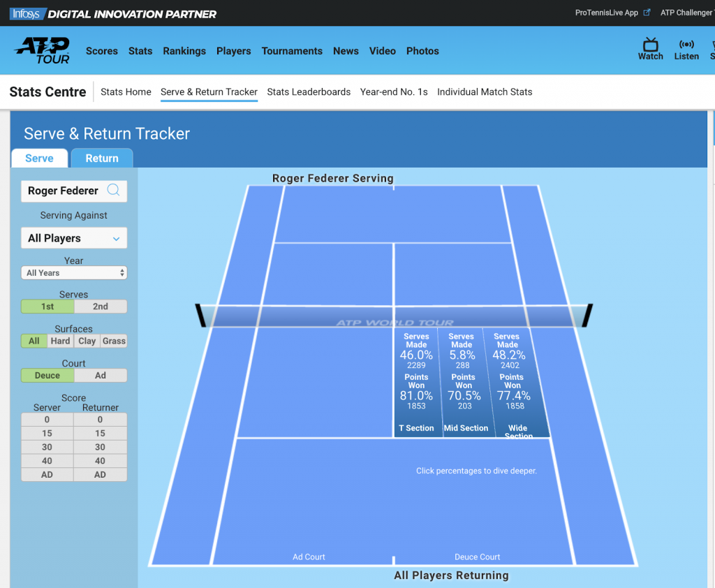Image resolution: width=715 pixels, height=588 pixels.
Task: Set returner score to AD
Action: click(101, 474)
